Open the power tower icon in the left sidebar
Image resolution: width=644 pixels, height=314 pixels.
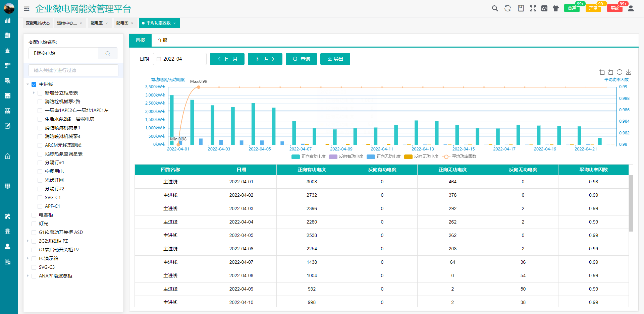tap(7, 232)
